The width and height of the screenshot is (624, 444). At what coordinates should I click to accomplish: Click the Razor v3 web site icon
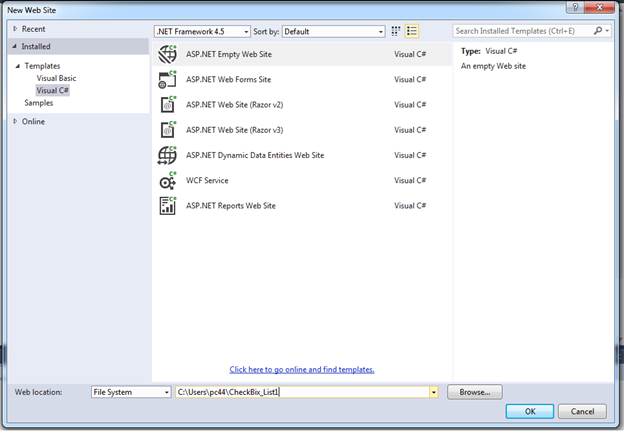click(168, 130)
